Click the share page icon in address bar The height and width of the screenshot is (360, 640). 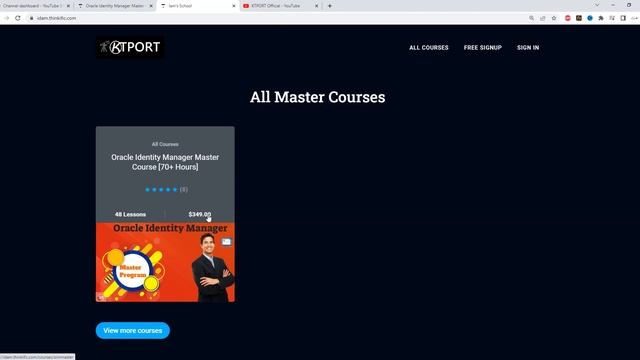pos(542,18)
